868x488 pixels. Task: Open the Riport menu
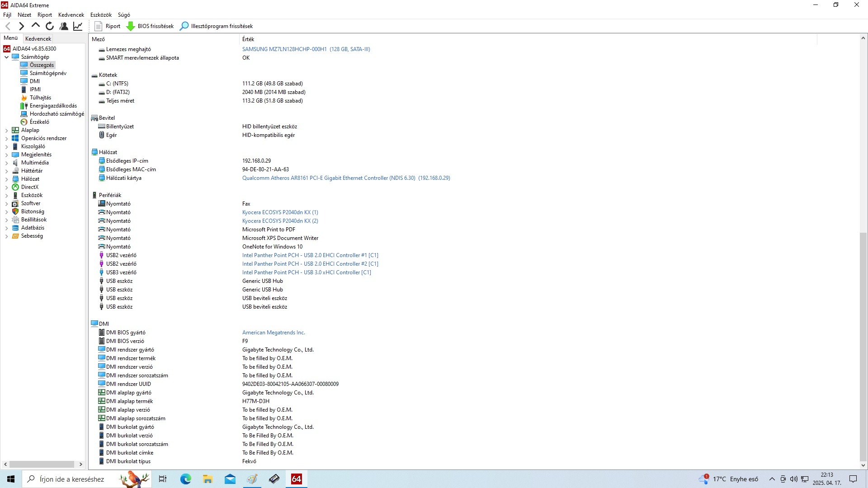click(45, 15)
